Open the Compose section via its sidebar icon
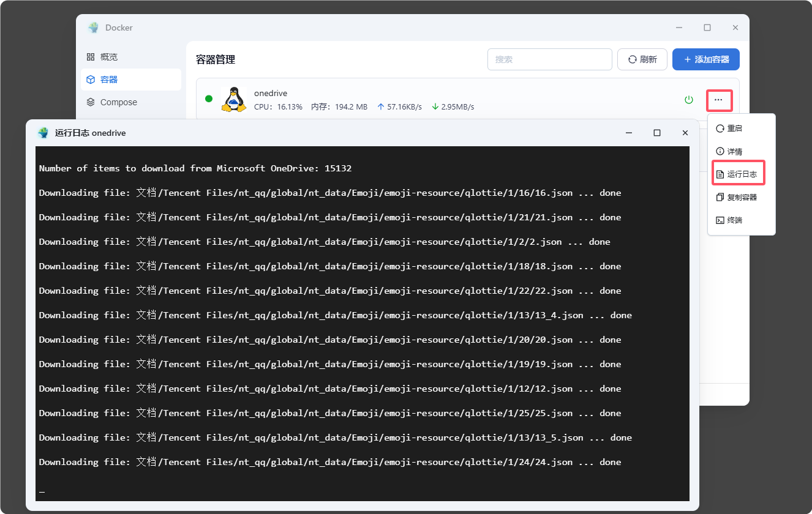The height and width of the screenshot is (514, 812). point(91,102)
